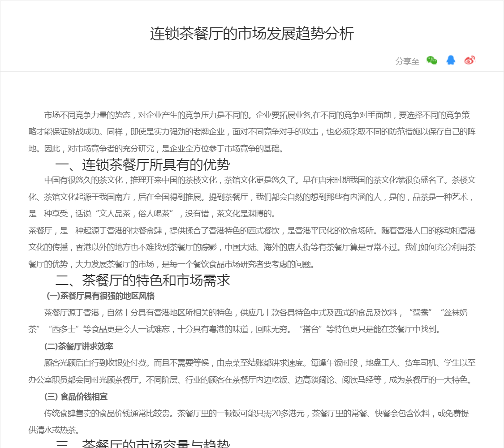Screen dimensions: 504x448
Task: Click the line starting '中国有很悠久的茶文化'
Action: [260, 180]
